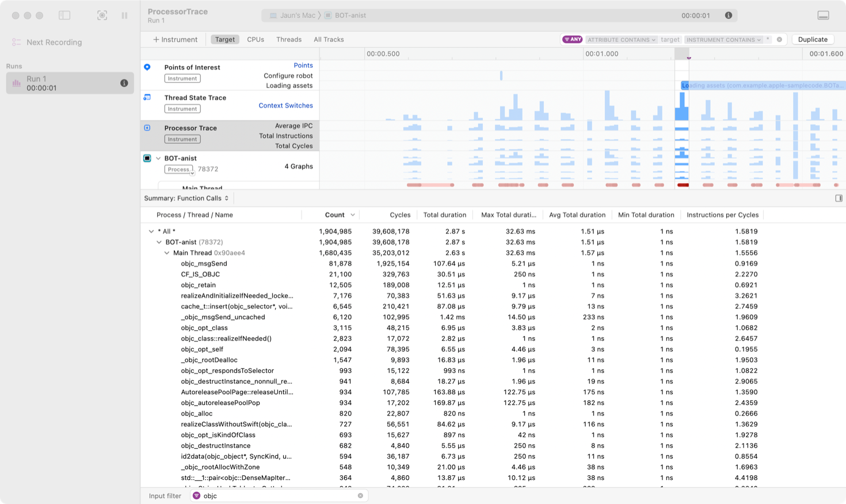
Task: Open the Context Switches link
Action: [285, 105]
